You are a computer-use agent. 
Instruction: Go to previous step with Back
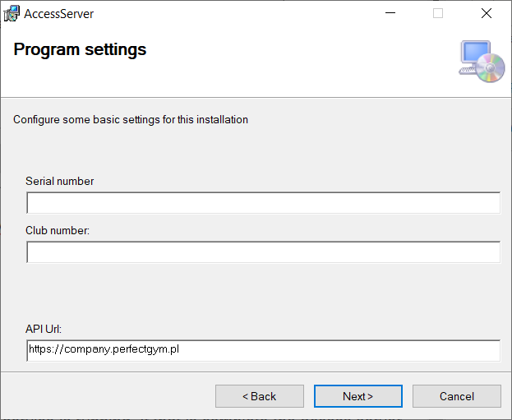259,396
